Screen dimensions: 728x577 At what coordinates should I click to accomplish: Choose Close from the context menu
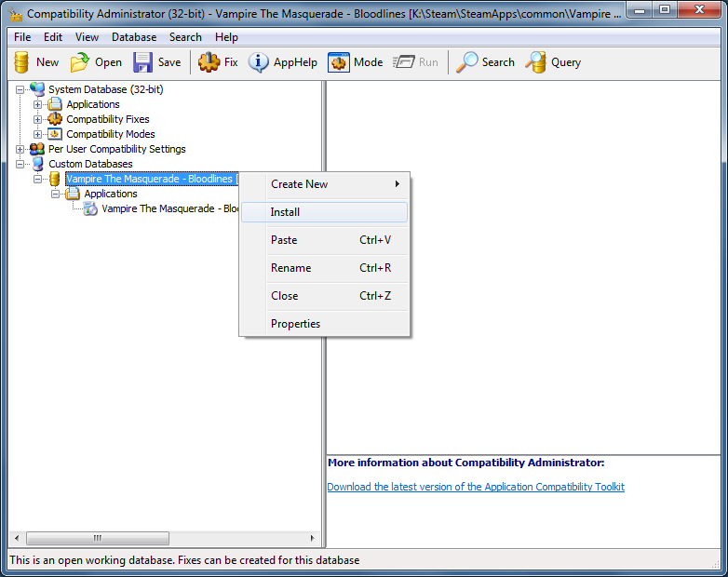324,296
